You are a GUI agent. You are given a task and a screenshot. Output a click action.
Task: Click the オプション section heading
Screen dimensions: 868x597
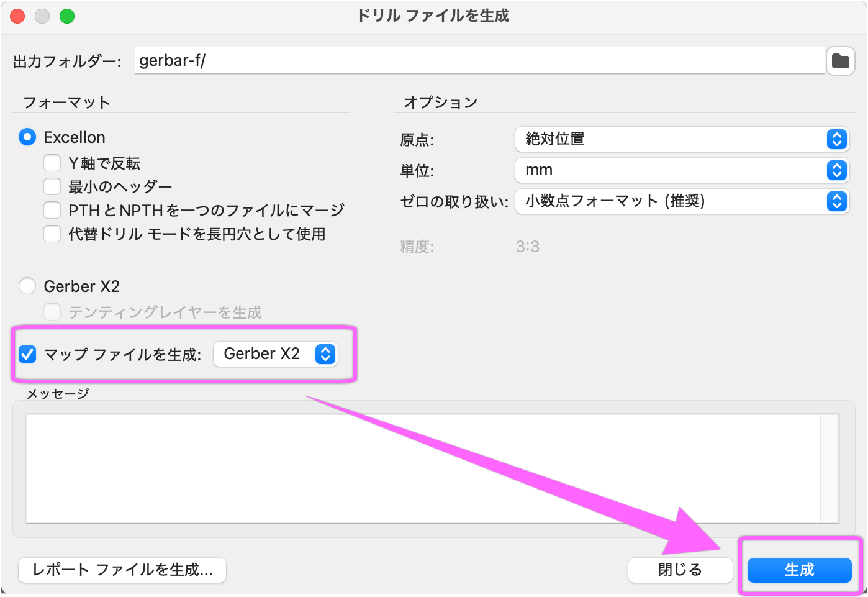(x=441, y=103)
